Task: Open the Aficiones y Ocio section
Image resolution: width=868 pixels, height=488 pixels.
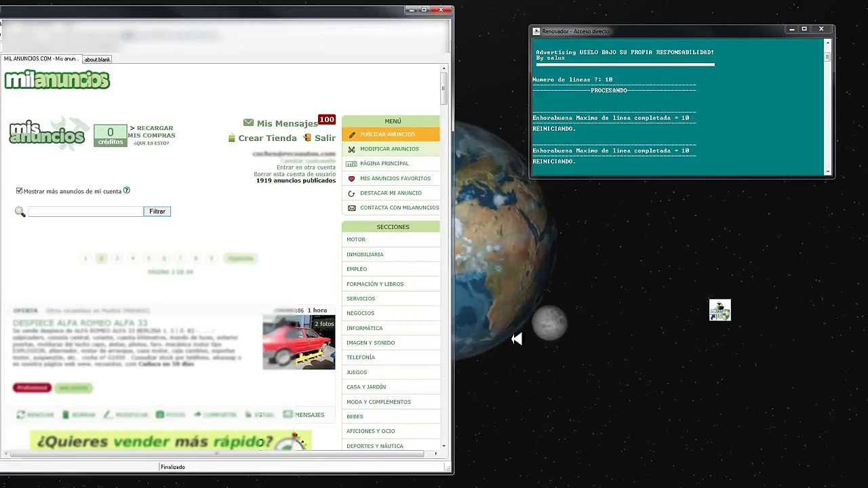Action: [x=391, y=431]
